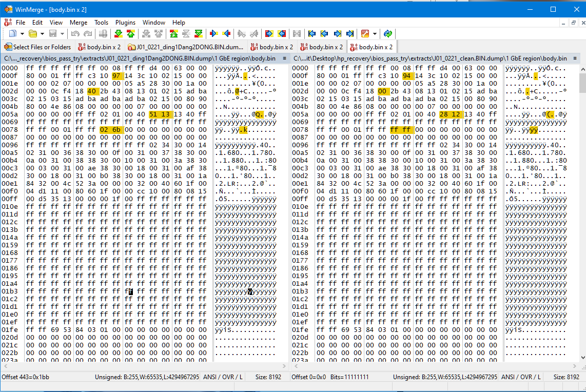Open the Merge menu
Viewport: 586px width, 392px height.
click(79, 23)
